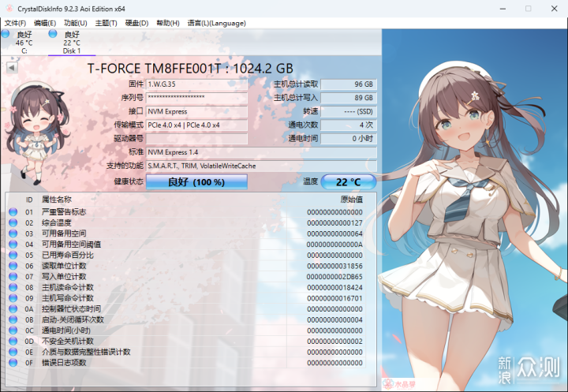Click the status orb for attribute 0B

tap(13, 319)
